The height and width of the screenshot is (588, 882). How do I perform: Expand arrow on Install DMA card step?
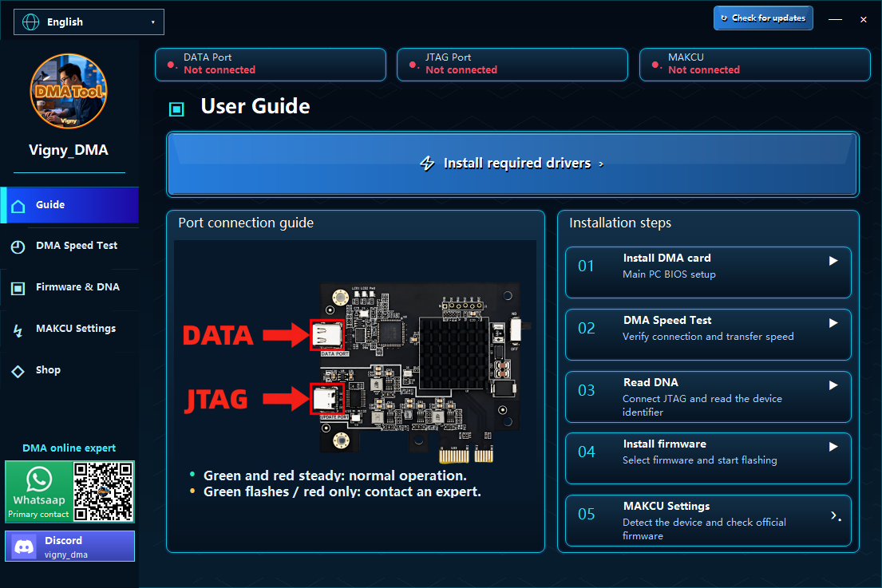coord(833,261)
